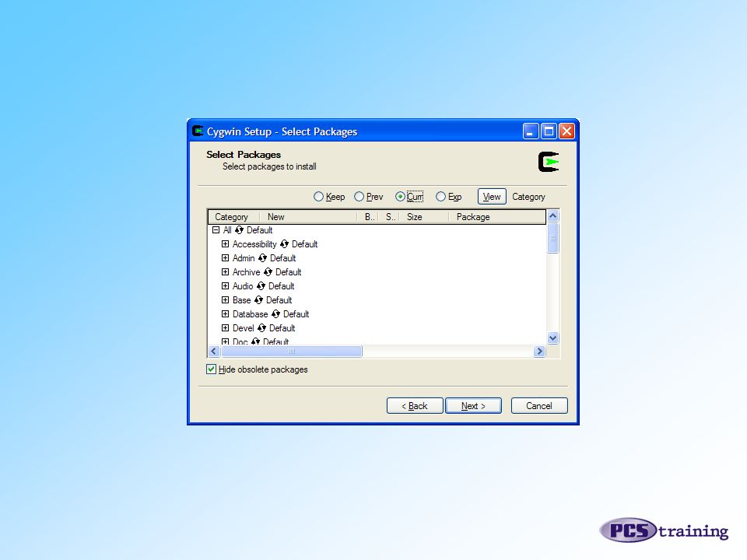The image size is (747, 560).
Task: Click the S.. column header
Action: (x=389, y=217)
